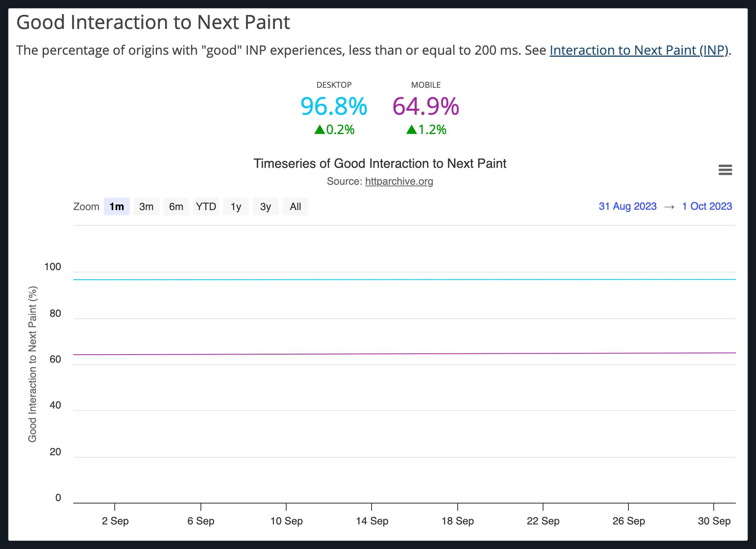Click the cyan desktop line in chart
Viewport: 756px width, 549px height.
(403, 279)
